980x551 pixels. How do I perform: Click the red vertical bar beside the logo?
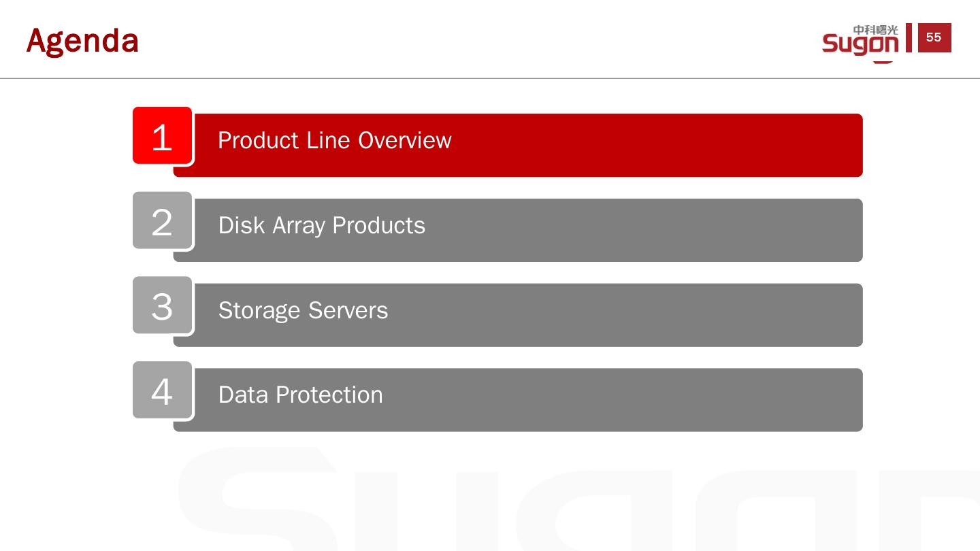(x=909, y=38)
